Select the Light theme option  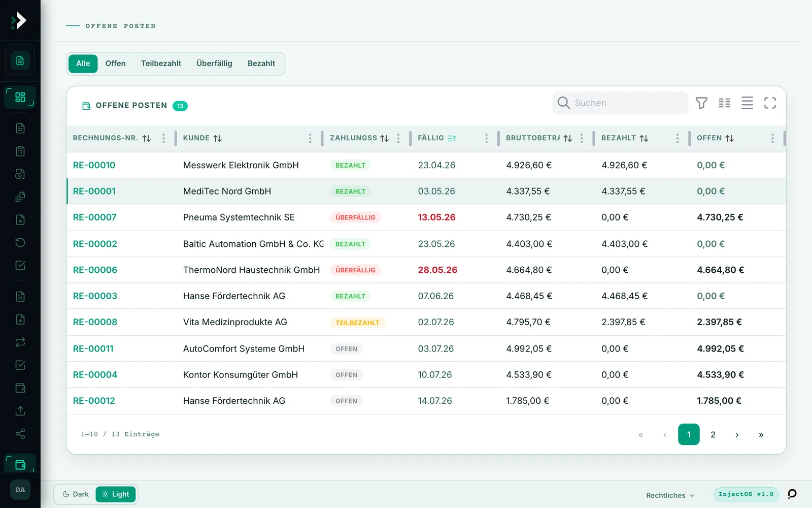pyautogui.click(x=116, y=494)
